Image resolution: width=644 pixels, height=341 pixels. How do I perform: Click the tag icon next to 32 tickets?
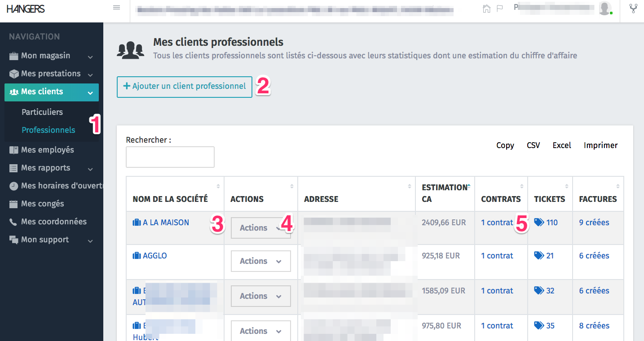539,290
